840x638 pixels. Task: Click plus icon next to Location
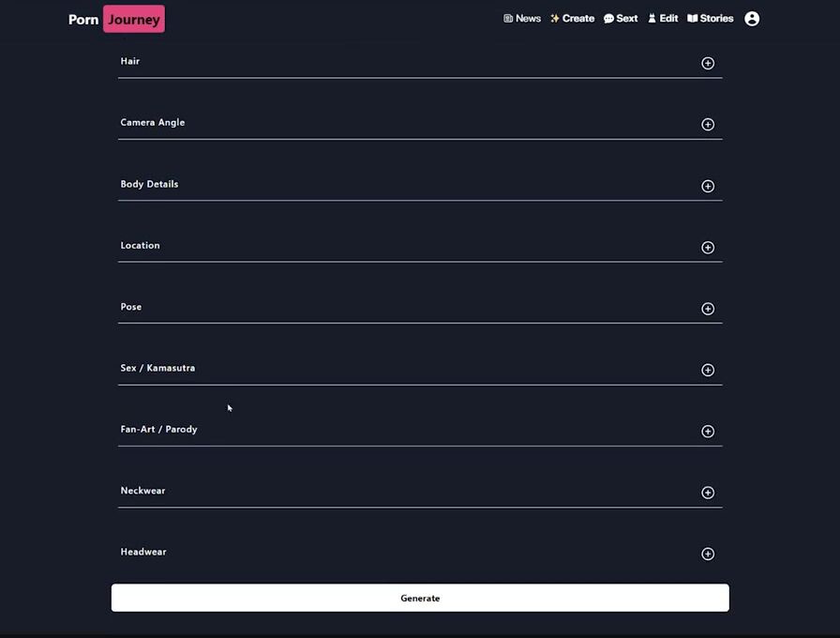(708, 248)
